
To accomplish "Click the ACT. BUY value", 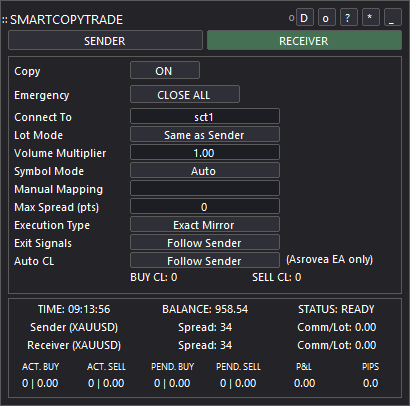I will 40,383.
